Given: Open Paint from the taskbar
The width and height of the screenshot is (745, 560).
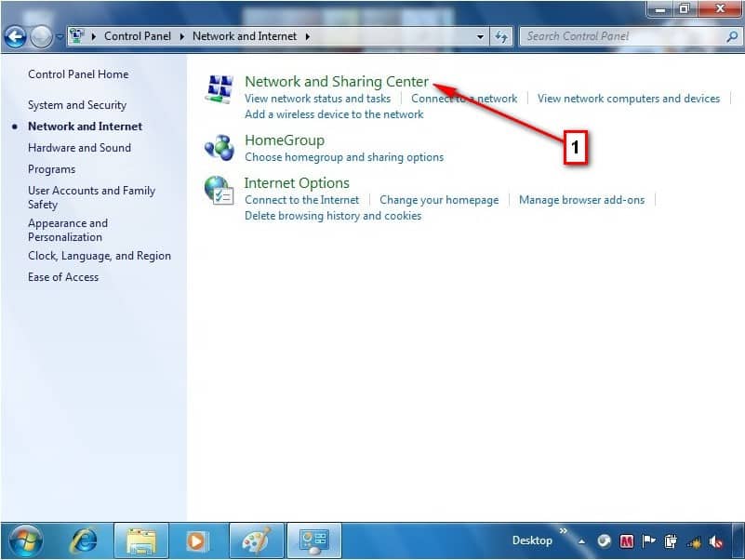Looking at the screenshot, I should click(x=257, y=541).
